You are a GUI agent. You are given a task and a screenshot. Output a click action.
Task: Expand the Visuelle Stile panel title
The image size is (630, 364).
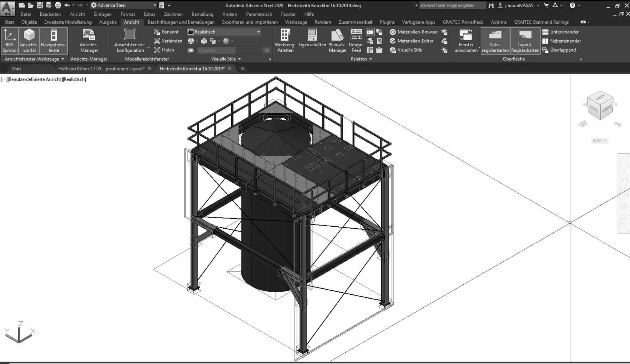[x=226, y=59]
